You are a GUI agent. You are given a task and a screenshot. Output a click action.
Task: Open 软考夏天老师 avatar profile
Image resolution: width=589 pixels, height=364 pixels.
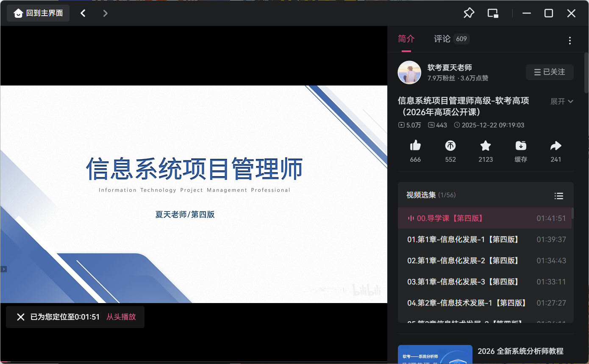(x=409, y=72)
